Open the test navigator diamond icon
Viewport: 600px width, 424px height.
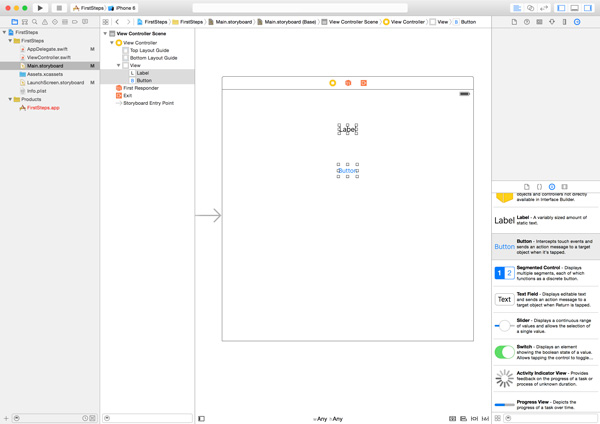pyautogui.click(x=55, y=22)
